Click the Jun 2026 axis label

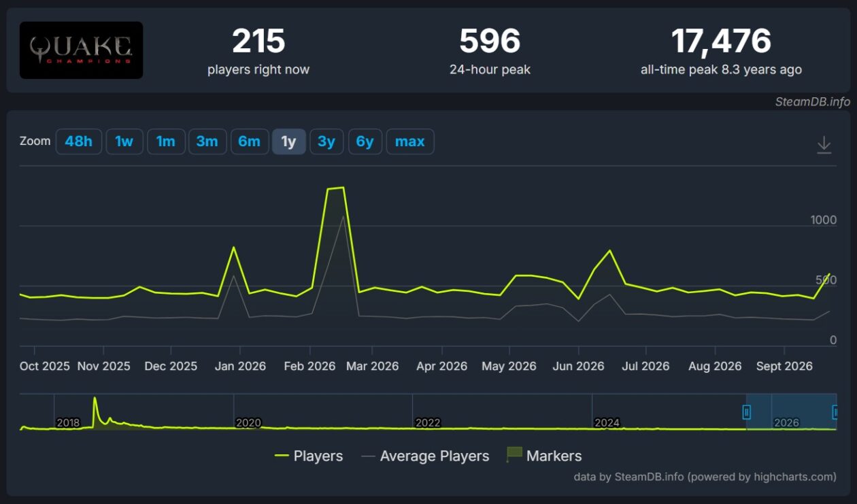[578, 366]
